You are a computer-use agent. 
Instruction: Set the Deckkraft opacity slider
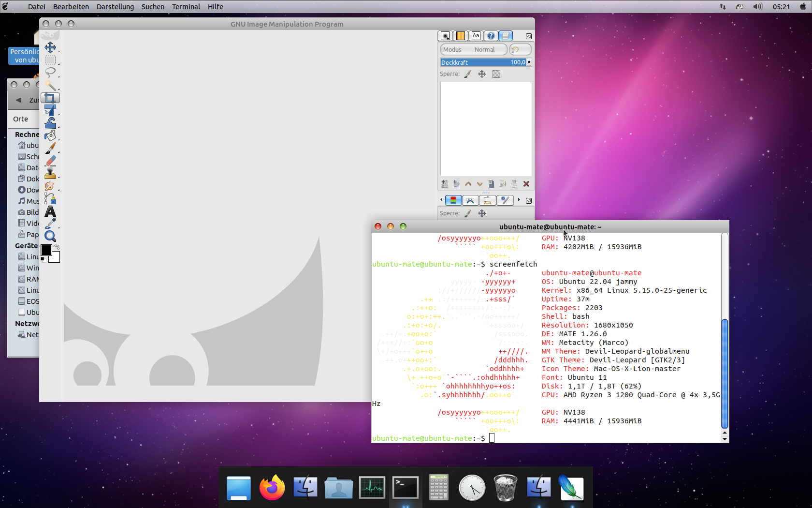(x=483, y=62)
